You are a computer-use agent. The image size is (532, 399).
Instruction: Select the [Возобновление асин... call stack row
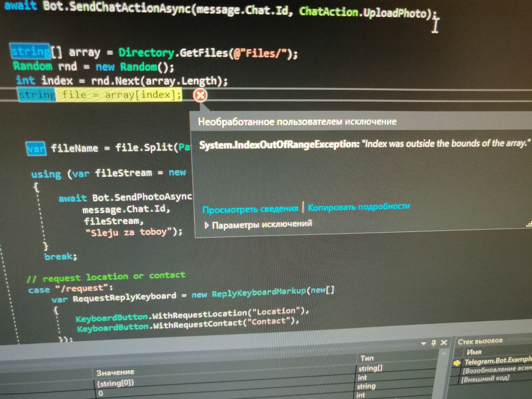coord(498,369)
